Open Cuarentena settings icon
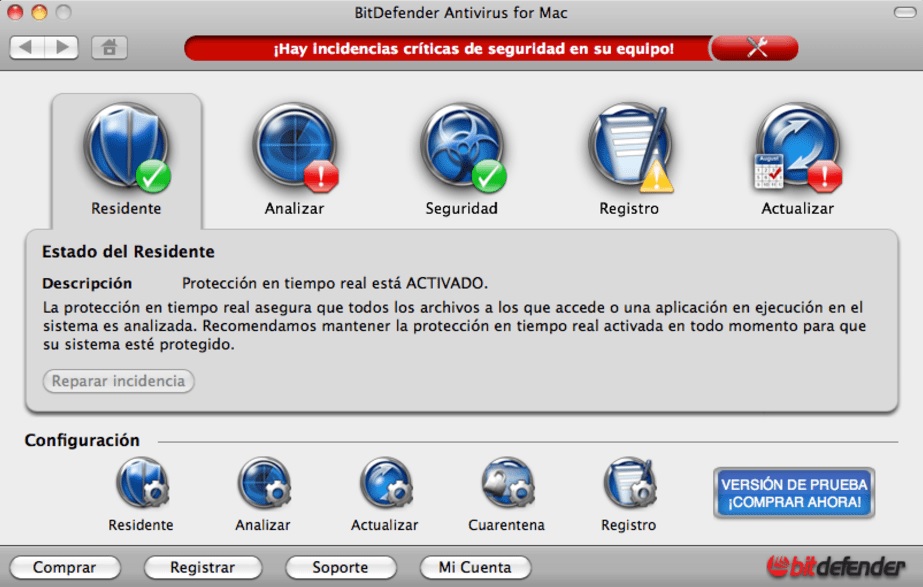 point(507,495)
